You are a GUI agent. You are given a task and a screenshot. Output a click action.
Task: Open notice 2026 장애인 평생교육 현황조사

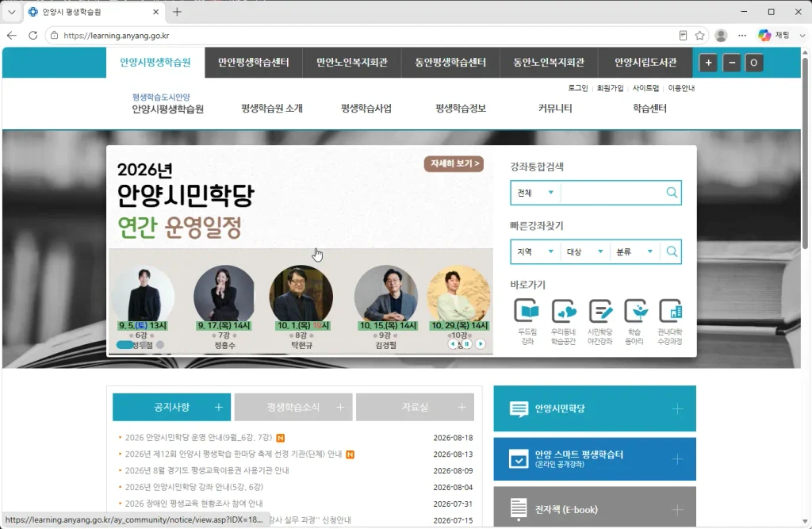coord(193,504)
